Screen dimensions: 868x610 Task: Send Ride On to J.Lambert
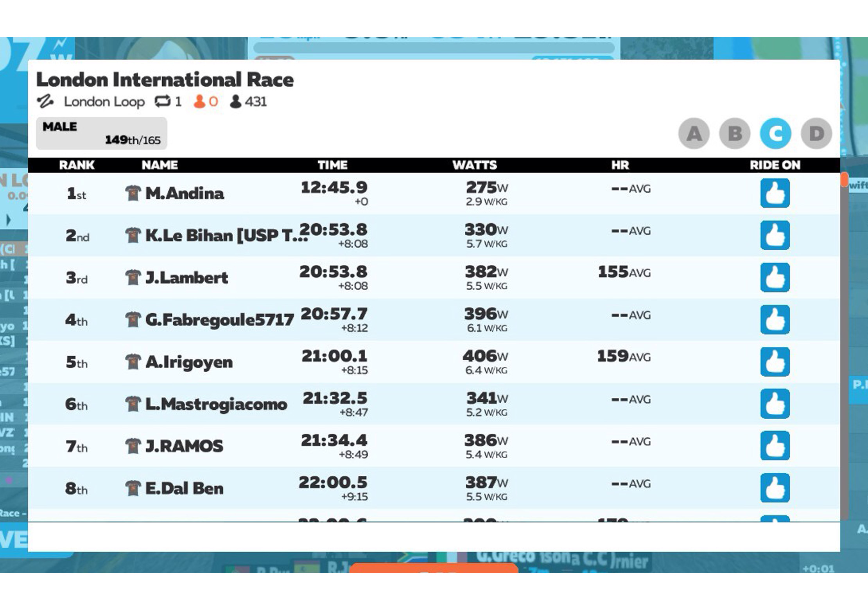pyautogui.click(x=775, y=278)
